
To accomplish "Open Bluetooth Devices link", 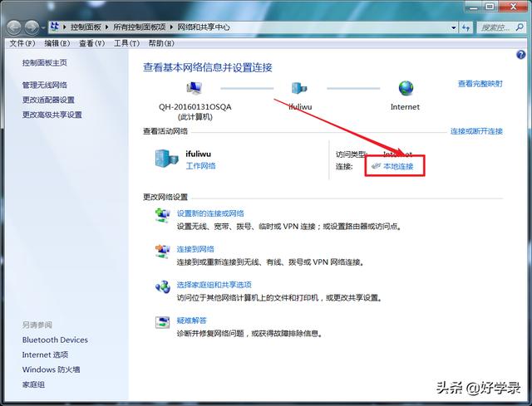I will (55, 340).
